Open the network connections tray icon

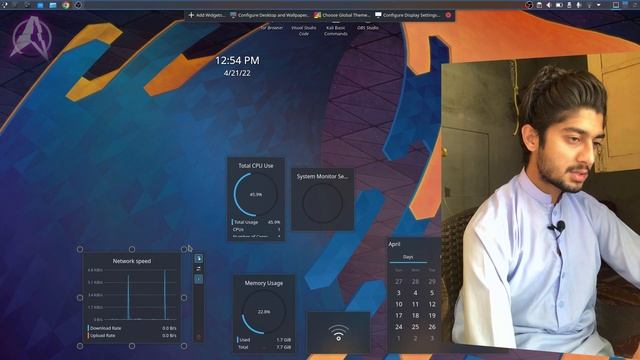point(589,5)
